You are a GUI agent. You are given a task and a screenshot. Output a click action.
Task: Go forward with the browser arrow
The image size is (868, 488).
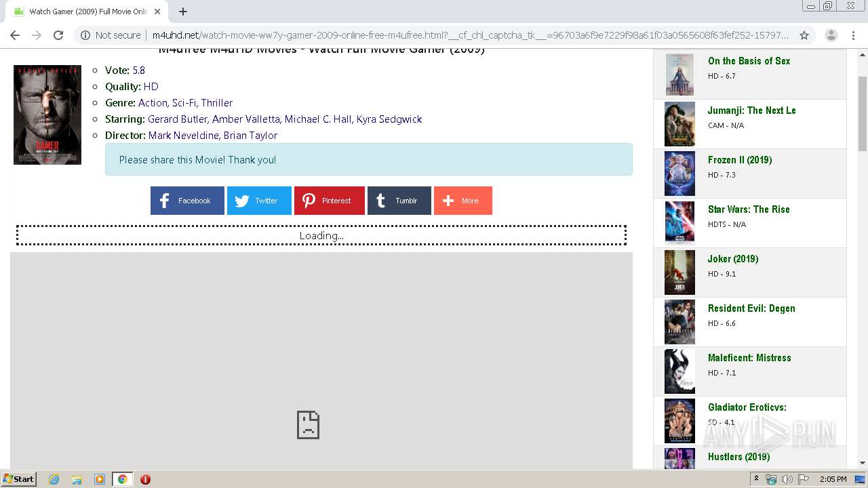click(37, 35)
